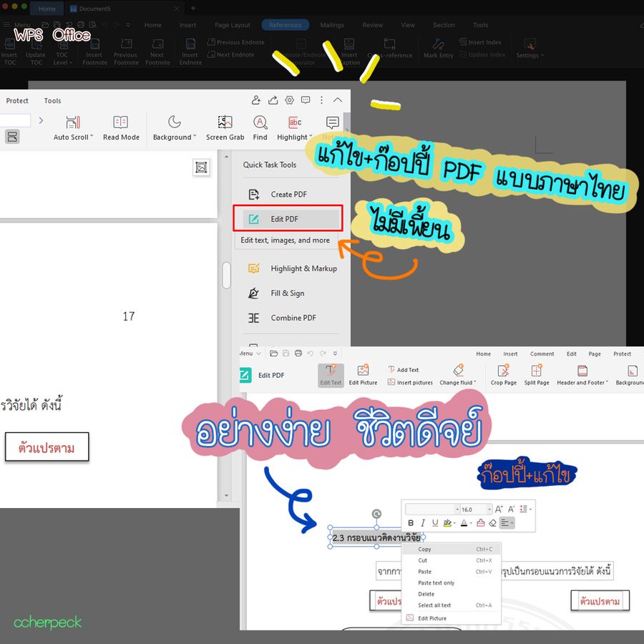Viewport: 644px width, 644px height.
Task: Choose Edit Picture from the context menu
Action: (451, 618)
